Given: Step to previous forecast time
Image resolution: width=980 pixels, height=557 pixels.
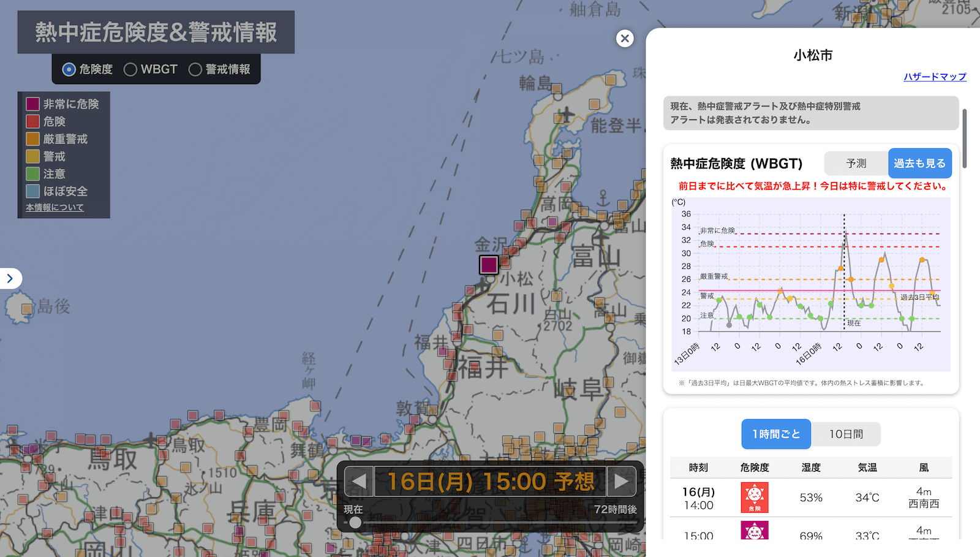Looking at the screenshot, I should (359, 482).
